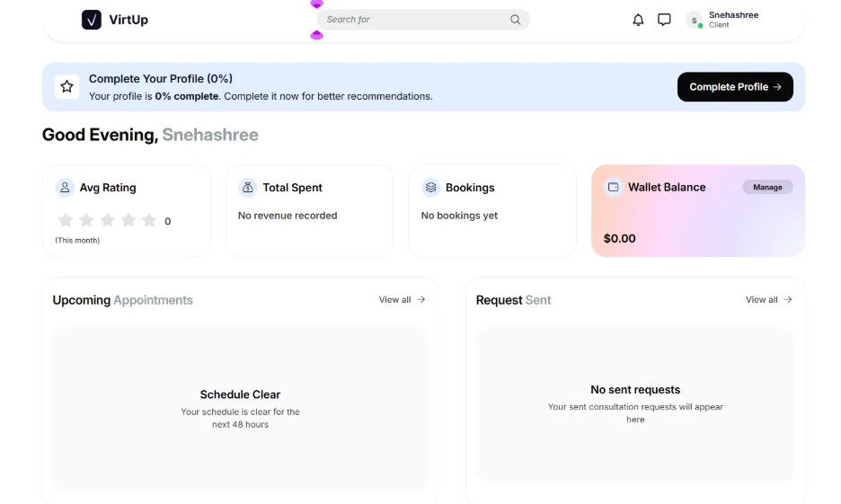The width and height of the screenshot is (841, 504).
Task: Click the (This month) label
Action: [77, 240]
